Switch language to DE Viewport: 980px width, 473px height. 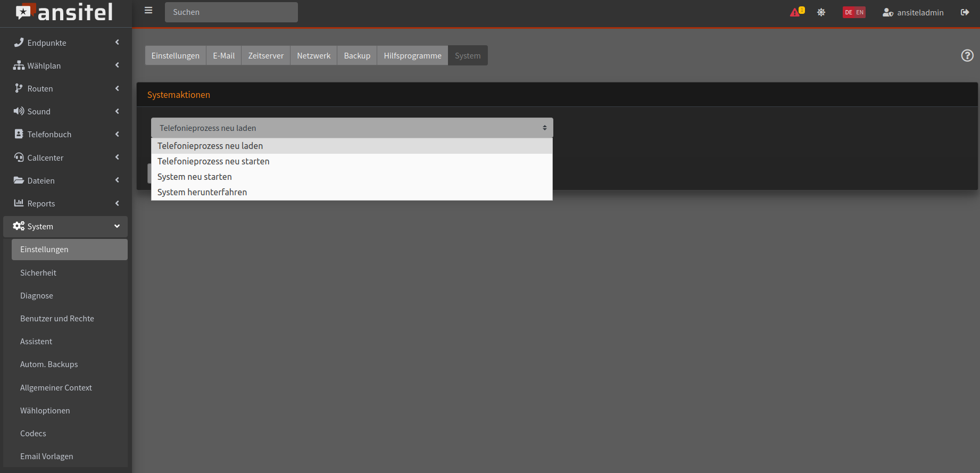849,12
